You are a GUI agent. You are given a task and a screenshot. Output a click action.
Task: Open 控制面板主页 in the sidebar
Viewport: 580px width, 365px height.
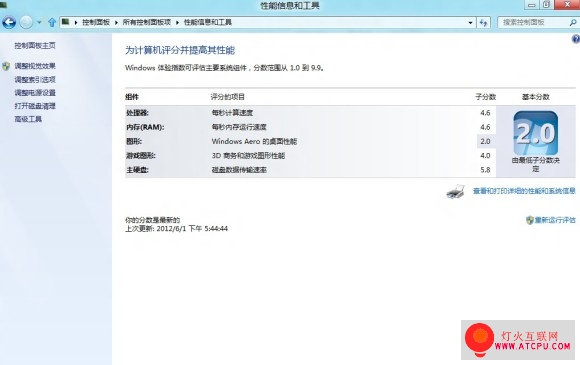(x=35, y=45)
